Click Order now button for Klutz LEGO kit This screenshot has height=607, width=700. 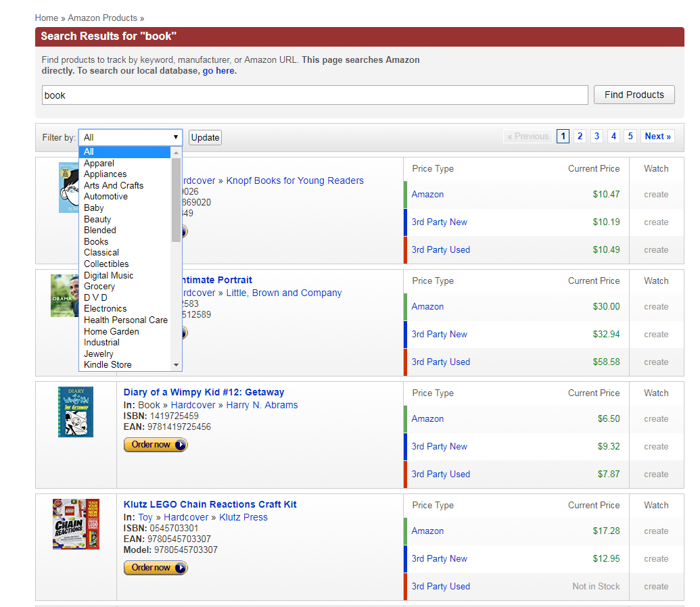tap(156, 568)
